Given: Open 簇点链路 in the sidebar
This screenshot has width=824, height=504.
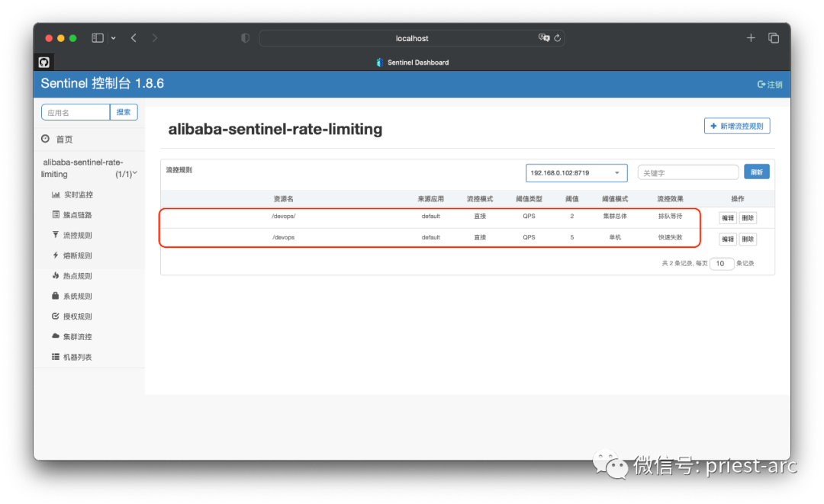Looking at the screenshot, I should point(77,215).
